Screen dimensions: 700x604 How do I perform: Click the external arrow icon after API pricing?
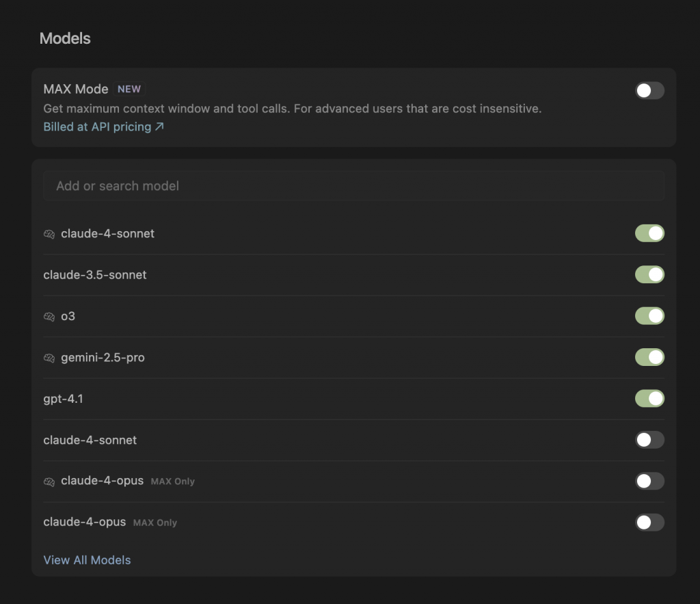click(159, 127)
